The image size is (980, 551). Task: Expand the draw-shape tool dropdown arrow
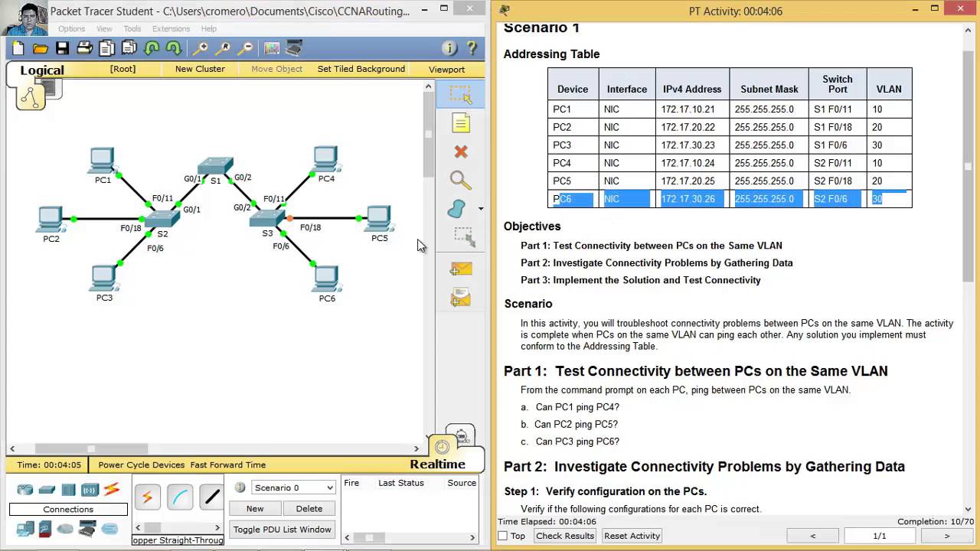[x=481, y=208]
